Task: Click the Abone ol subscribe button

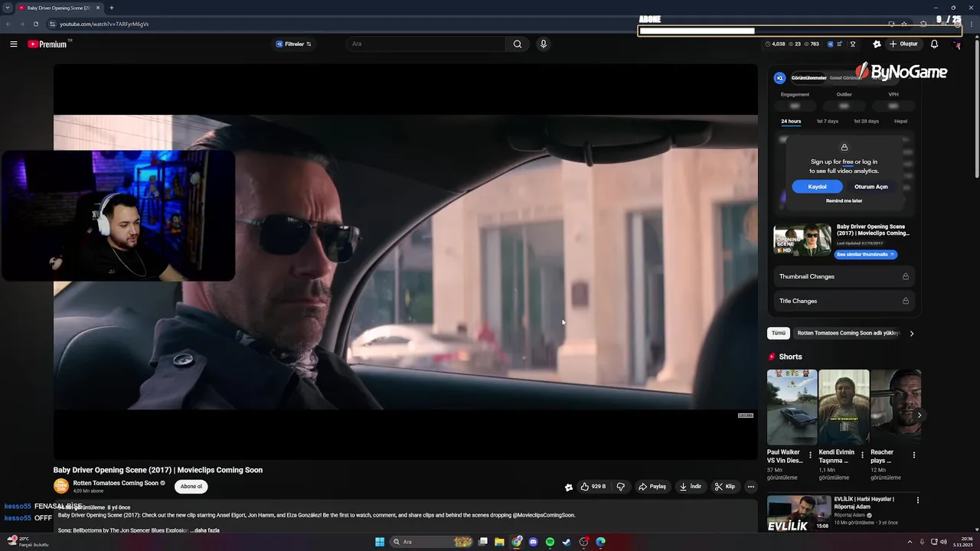Action: point(191,486)
